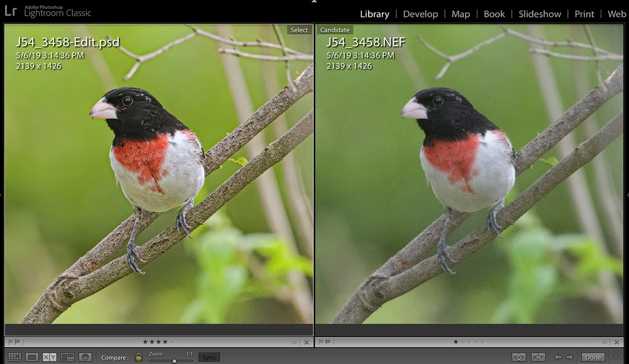Adjust the Zoom slider handle
Image resolution: width=629 pixels, height=364 pixels.
(174, 360)
